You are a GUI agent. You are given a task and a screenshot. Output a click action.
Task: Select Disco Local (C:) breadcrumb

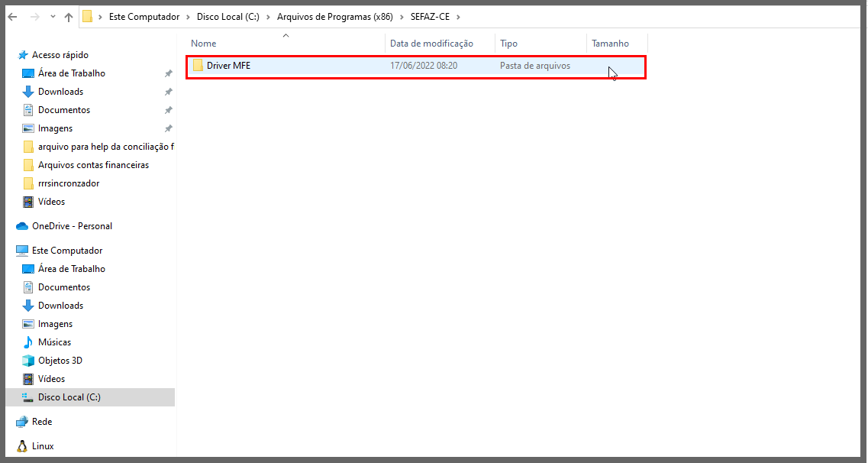(x=228, y=17)
